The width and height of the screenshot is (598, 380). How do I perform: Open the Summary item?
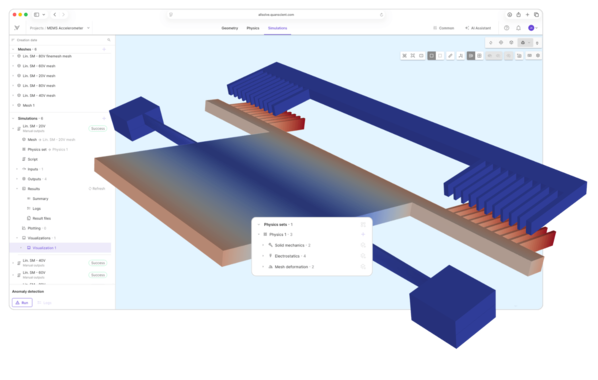coord(37,199)
